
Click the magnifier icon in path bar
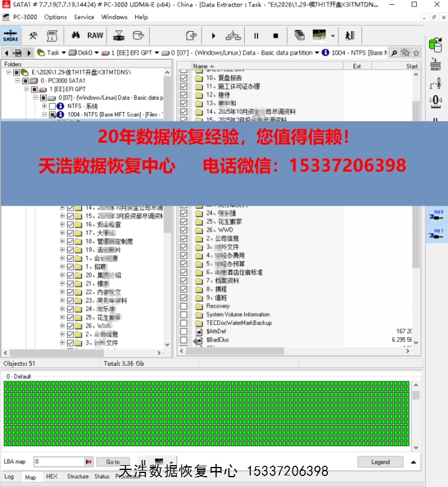coord(394,53)
